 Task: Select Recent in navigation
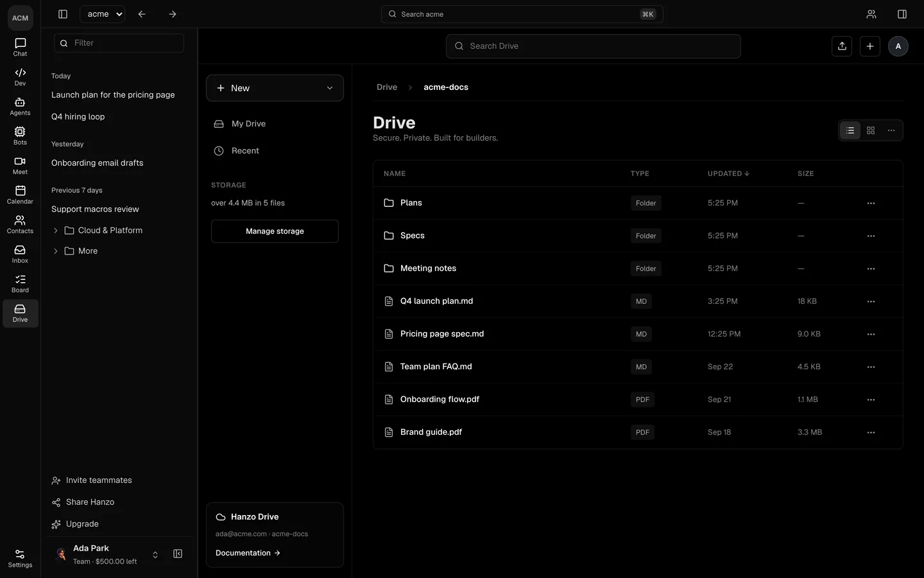click(275, 151)
